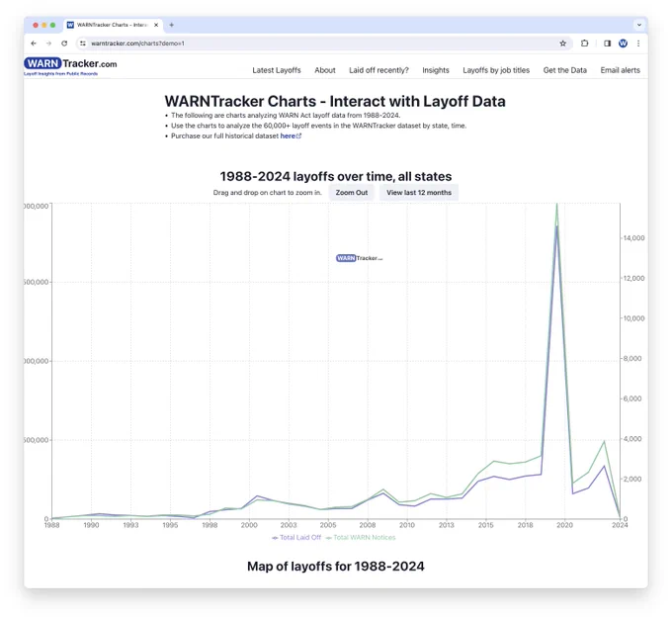Go back with the browser back arrow
The width and height of the screenshot is (672, 620).
(x=34, y=44)
